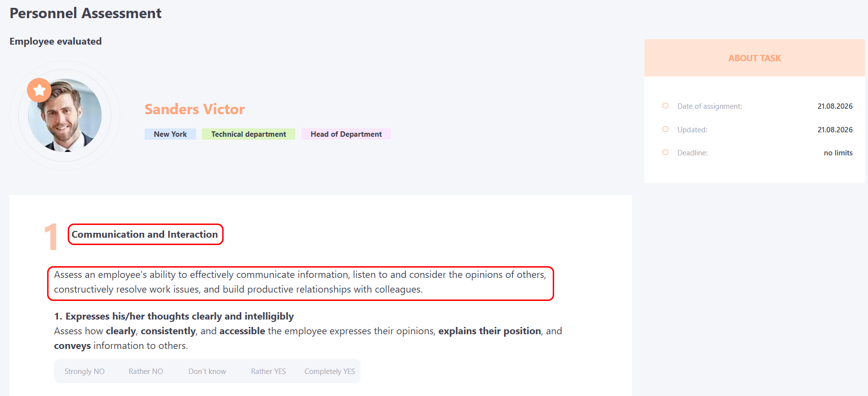868x396 pixels.
Task: Click the New York location tag
Action: click(x=170, y=134)
